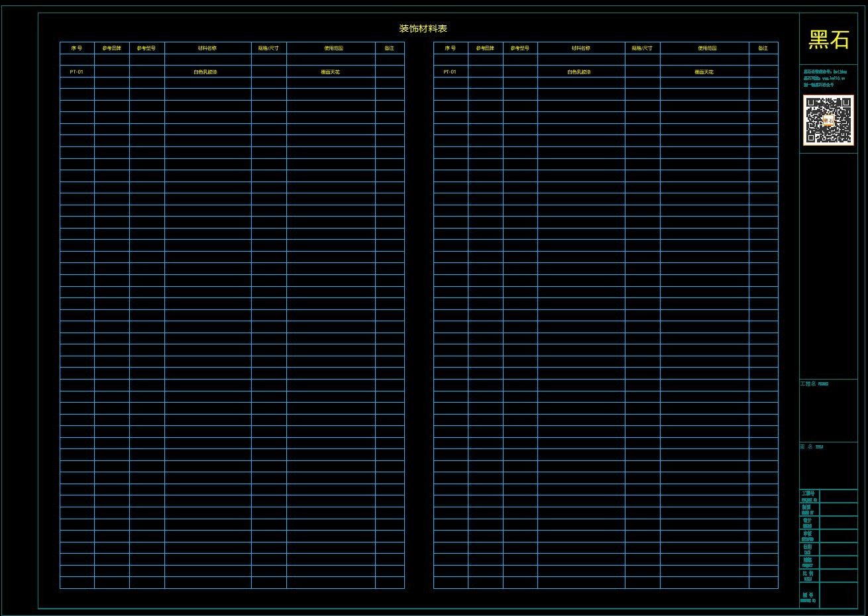Click PT-01 cell in right table
This screenshot has height=616, width=868.
450,72
